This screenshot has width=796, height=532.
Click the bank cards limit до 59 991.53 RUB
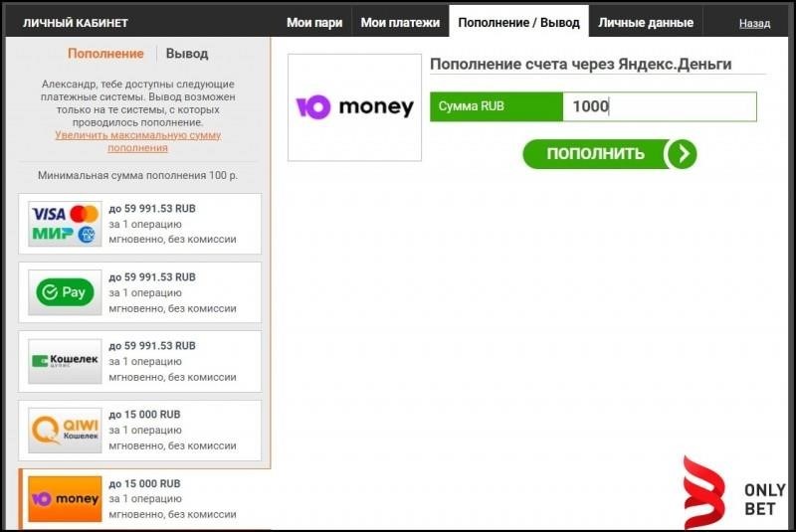click(x=152, y=209)
